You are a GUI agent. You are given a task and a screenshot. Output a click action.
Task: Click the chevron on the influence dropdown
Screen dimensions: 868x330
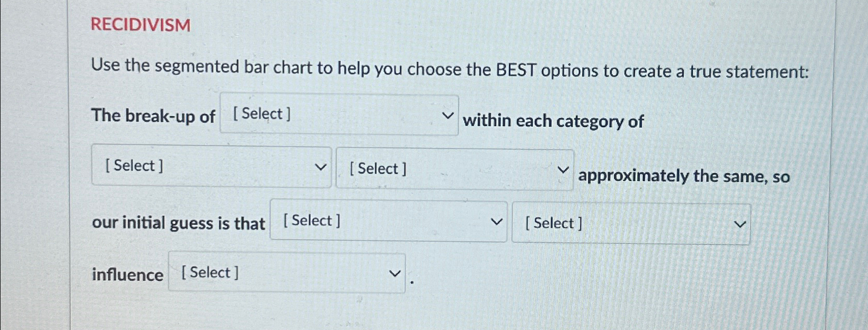(x=395, y=272)
